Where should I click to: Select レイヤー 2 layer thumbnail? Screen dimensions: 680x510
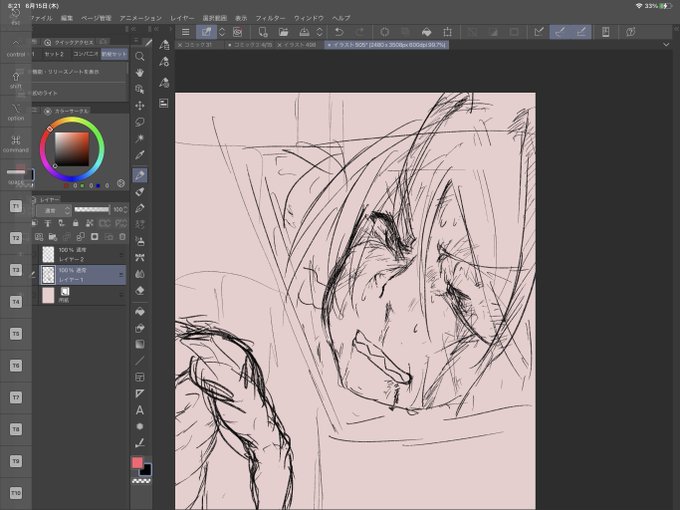[48, 254]
